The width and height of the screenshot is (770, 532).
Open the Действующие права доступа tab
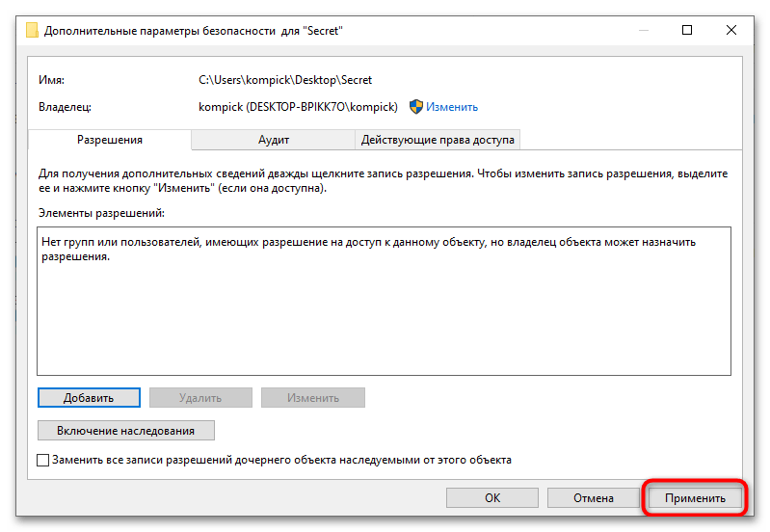438,140
